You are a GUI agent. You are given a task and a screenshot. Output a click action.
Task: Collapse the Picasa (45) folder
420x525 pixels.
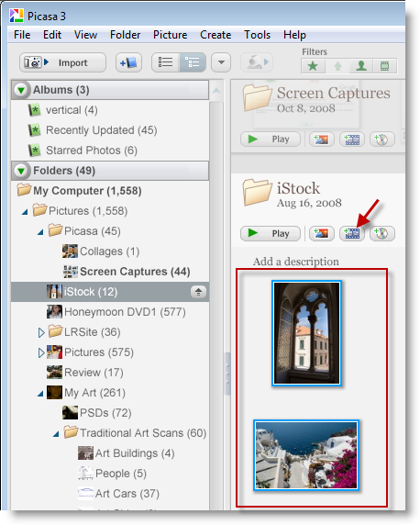pyautogui.click(x=40, y=231)
